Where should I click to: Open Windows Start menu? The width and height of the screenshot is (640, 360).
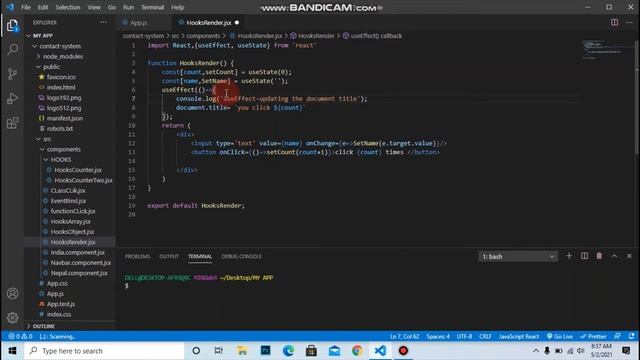coord(12,351)
